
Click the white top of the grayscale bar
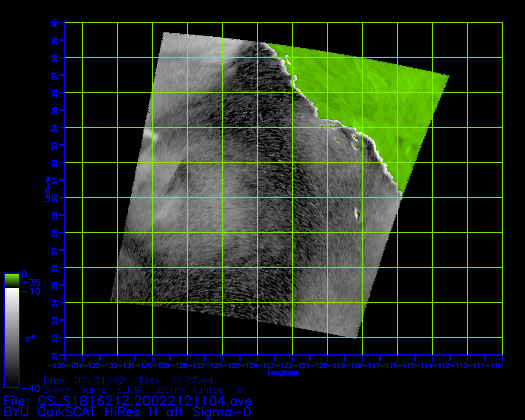[11, 290]
